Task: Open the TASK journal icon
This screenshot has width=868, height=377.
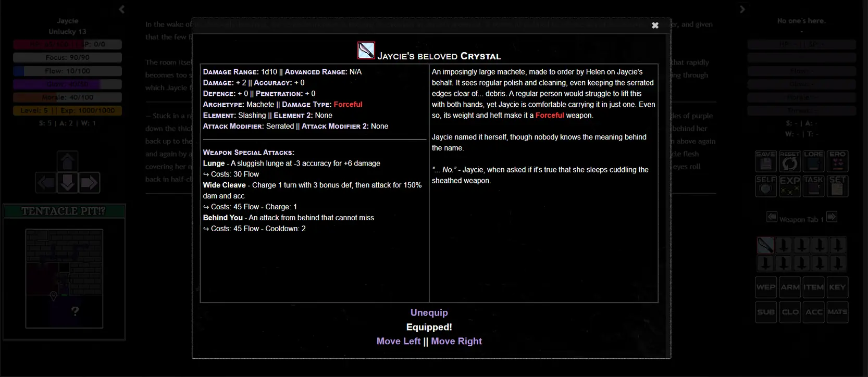Action: (813, 186)
